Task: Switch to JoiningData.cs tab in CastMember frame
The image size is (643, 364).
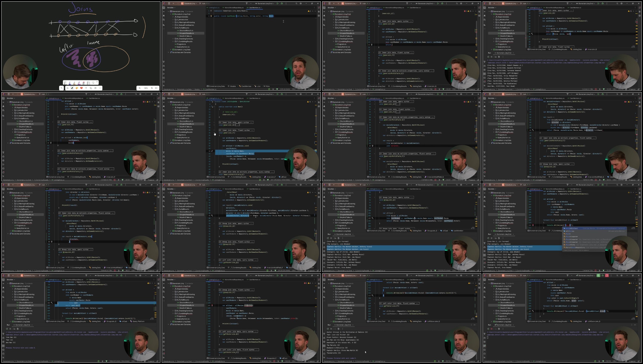Action: pos(213,7)
